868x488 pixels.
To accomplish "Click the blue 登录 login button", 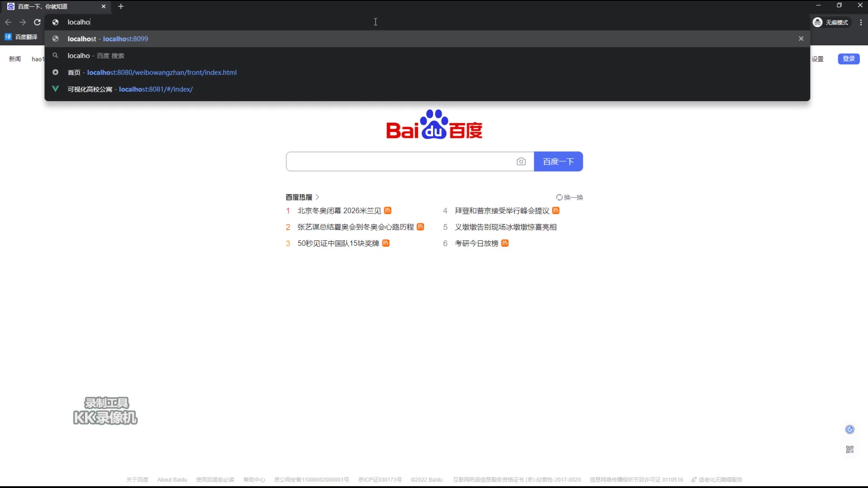I will click(x=849, y=59).
